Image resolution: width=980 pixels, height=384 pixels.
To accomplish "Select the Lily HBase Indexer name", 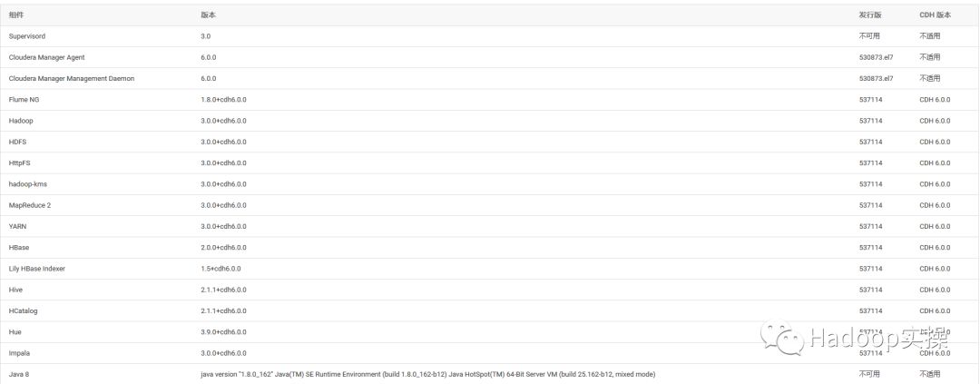I will 37,269.
